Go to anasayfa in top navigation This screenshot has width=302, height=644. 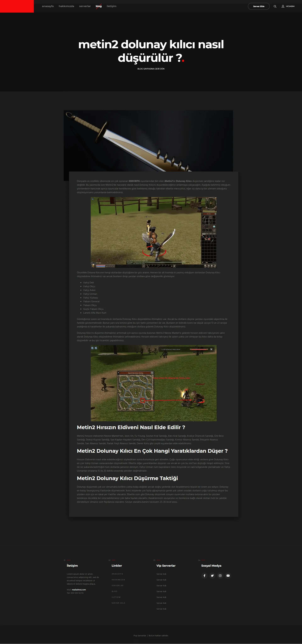click(48, 6)
